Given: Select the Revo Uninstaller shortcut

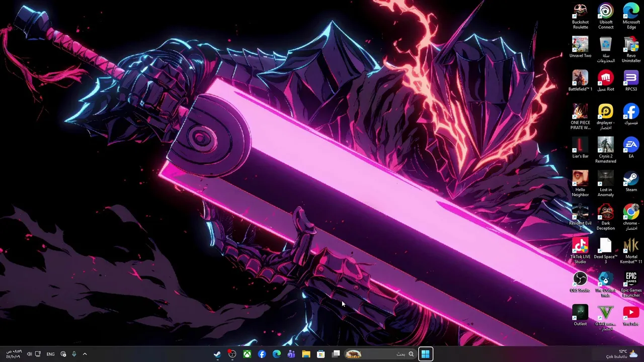Looking at the screenshot, I should click(631, 50).
